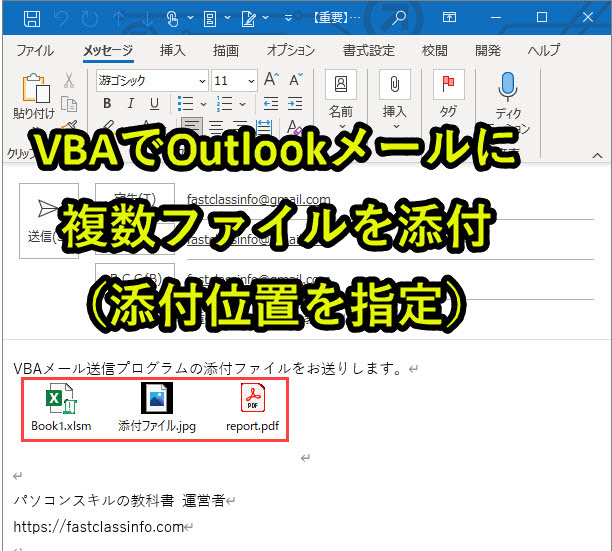Increase font size with the large A
The height and width of the screenshot is (551, 612).
click(271, 80)
